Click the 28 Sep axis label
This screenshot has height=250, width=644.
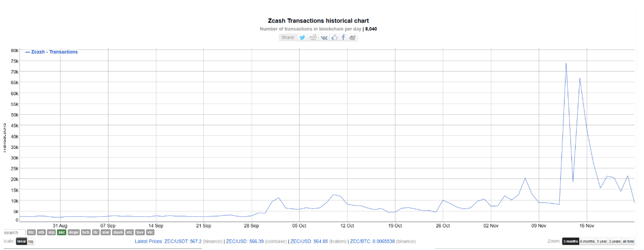point(251,225)
